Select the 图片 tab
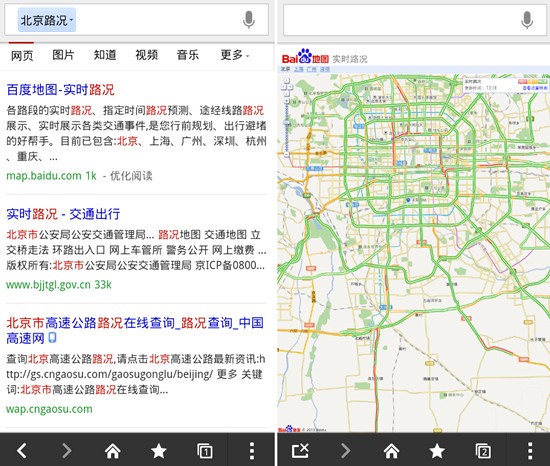The image size is (550, 466). (x=63, y=55)
